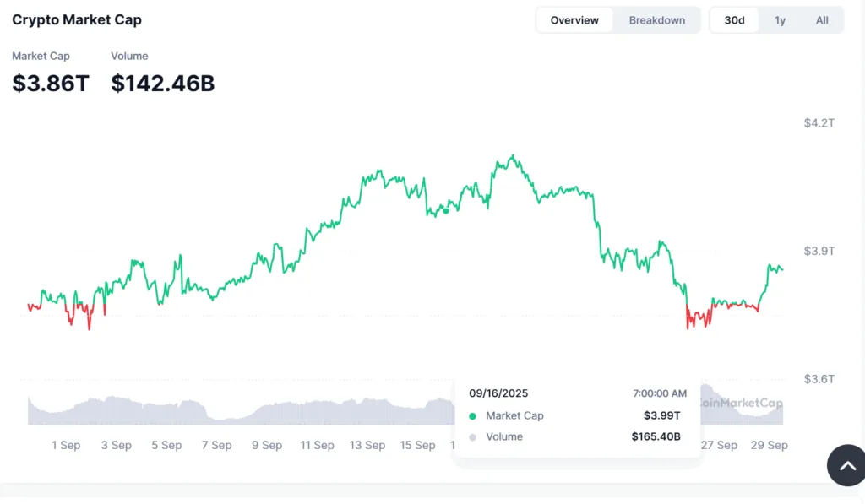The height and width of the screenshot is (504, 865).
Task: Click the scroll-to-top chevron arrow
Action: 846,465
